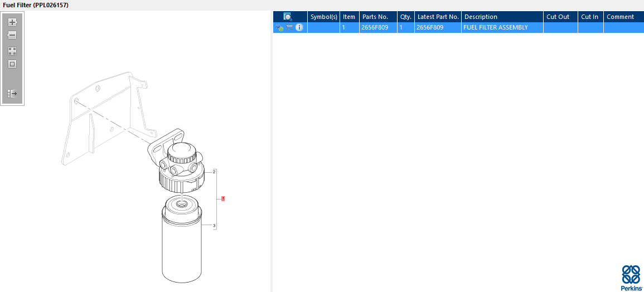Click the list-arrow export icon in diagram toolbar

12,94
